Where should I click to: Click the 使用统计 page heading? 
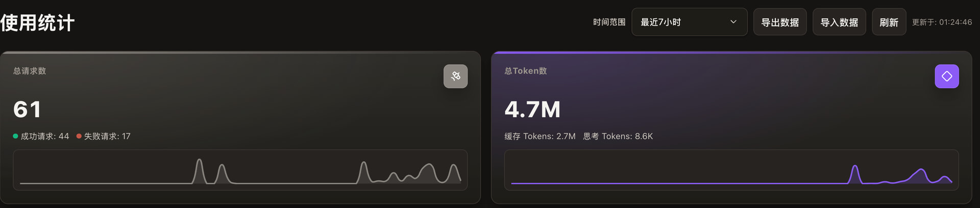coord(37,22)
